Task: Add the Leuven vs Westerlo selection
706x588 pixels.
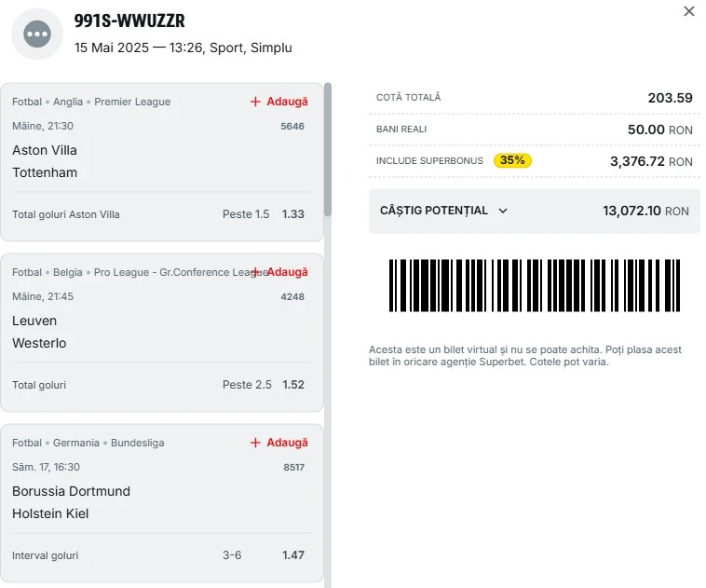Action: pos(279,272)
